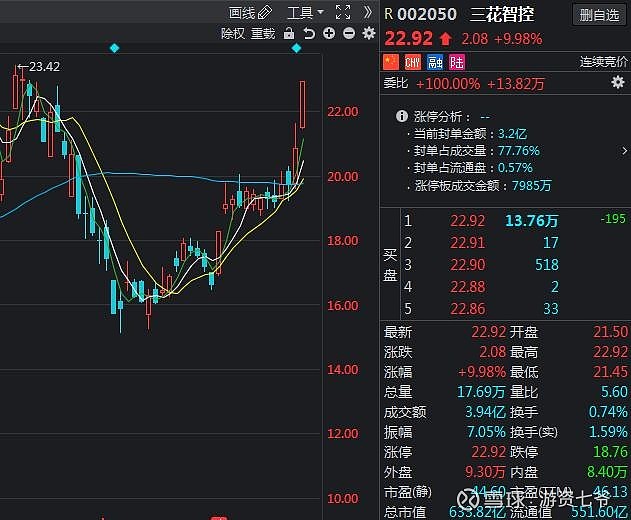Zoom out chart with minus icon
This screenshot has width=631, height=520.
pyautogui.click(x=349, y=33)
